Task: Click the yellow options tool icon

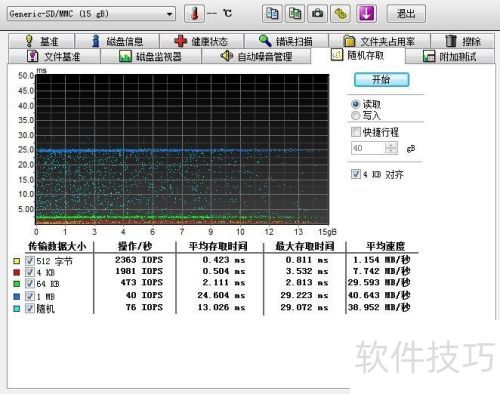Action: tap(340, 14)
